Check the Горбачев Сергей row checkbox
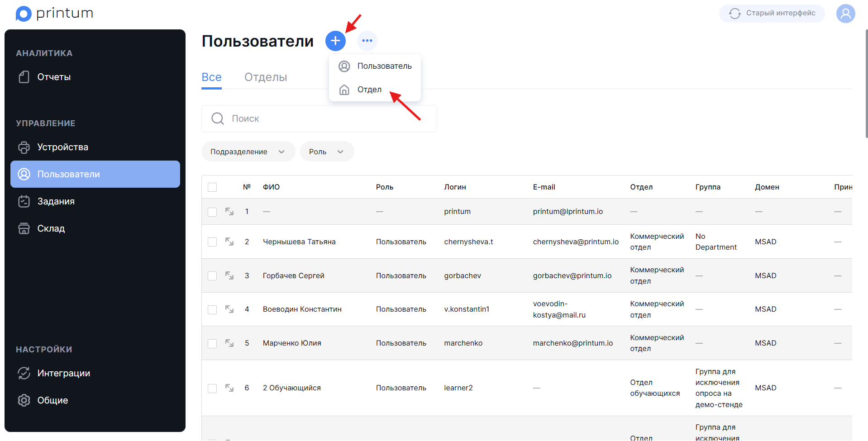This screenshot has height=441, width=868. pos(212,276)
